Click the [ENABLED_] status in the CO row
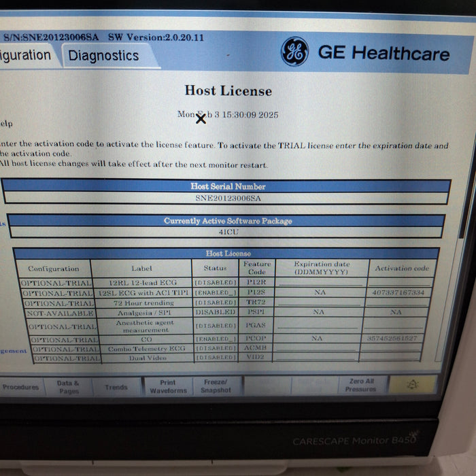This screenshot has width=476, height=476. [x=216, y=339]
